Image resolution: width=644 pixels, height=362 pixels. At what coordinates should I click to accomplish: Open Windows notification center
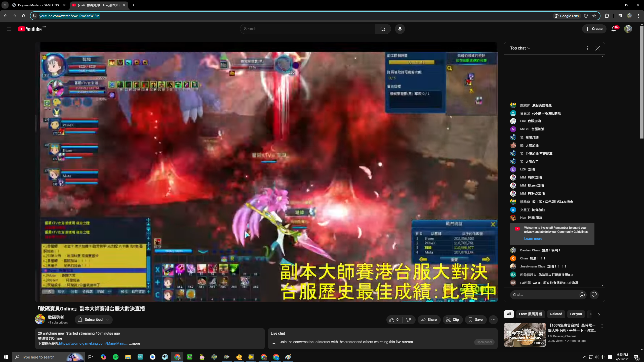636,357
